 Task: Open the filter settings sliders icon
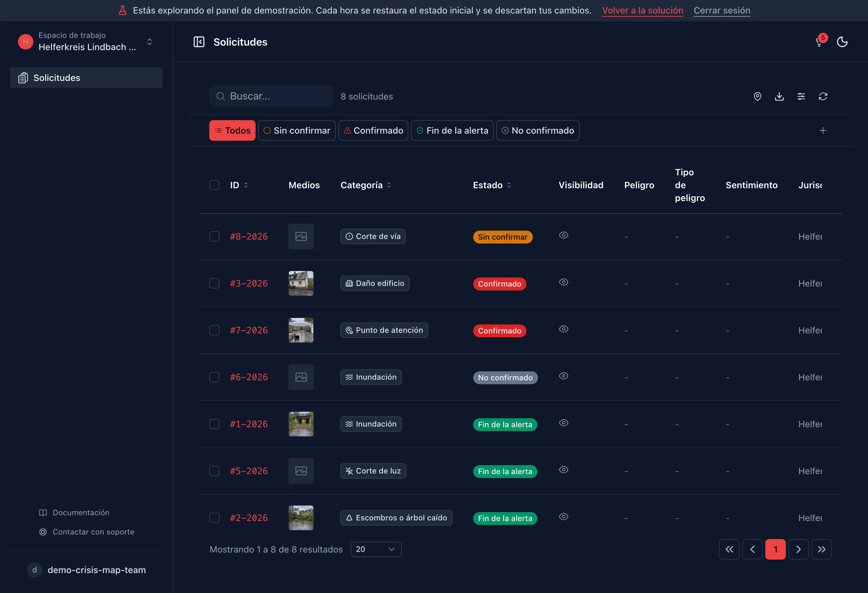801,96
